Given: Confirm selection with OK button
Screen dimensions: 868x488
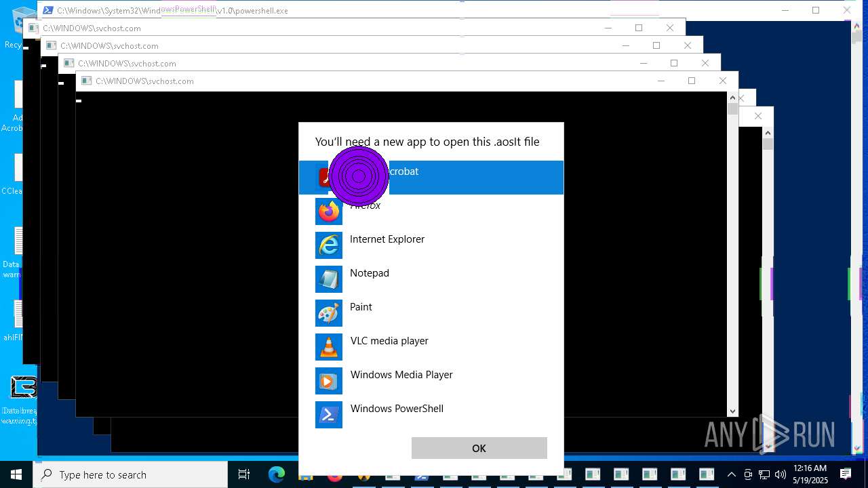Looking at the screenshot, I should (x=479, y=448).
